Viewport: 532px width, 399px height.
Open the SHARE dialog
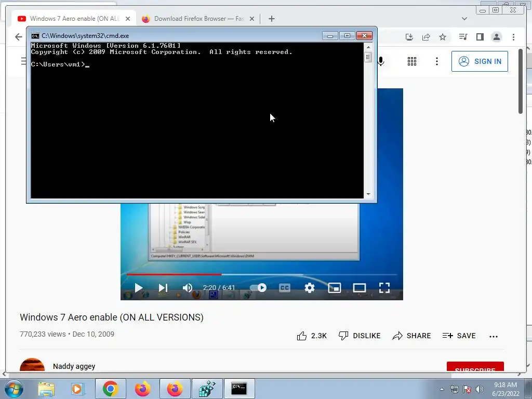point(411,336)
